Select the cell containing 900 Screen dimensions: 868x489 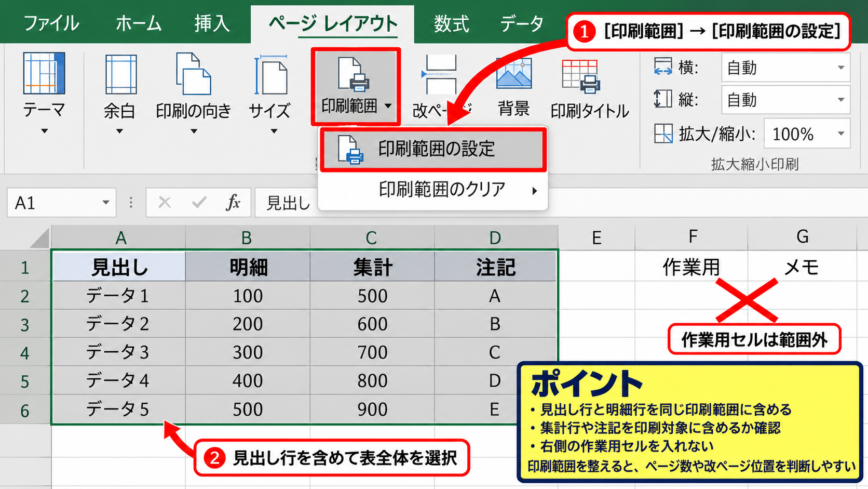tap(372, 409)
